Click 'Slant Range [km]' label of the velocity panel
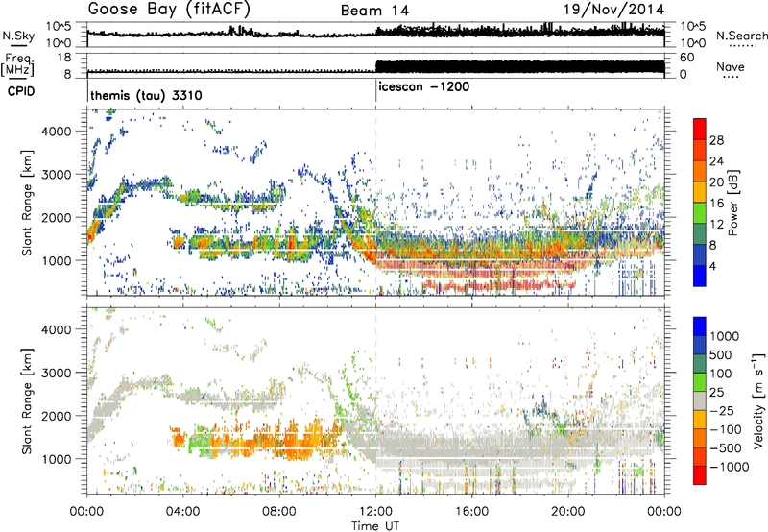This screenshot has width=768, height=532. (27, 400)
